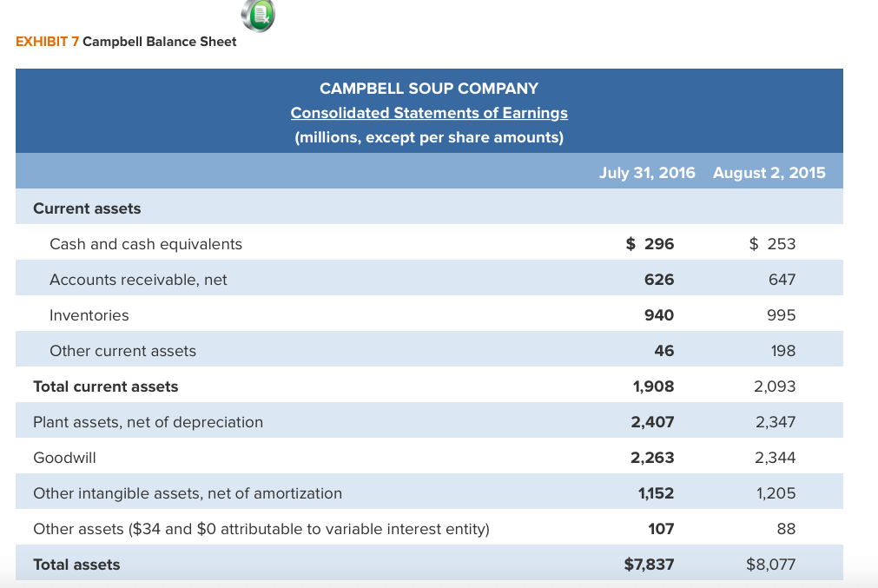Viewport: 878px width, 588px height.
Task: Select the Other current assets row
Action: (122, 350)
